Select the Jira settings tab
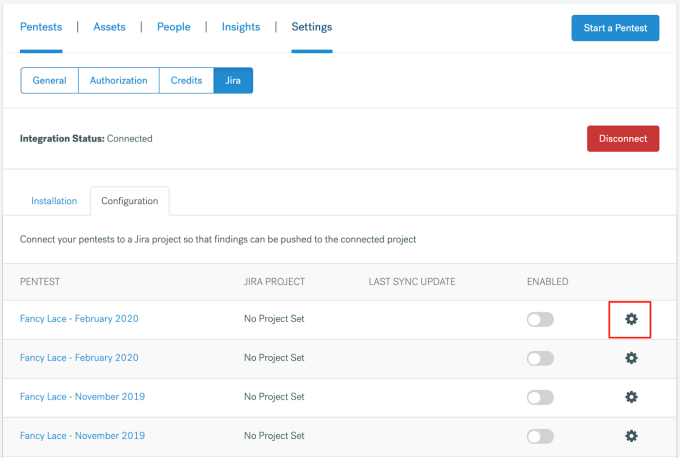This screenshot has width=680, height=458. [x=233, y=81]
